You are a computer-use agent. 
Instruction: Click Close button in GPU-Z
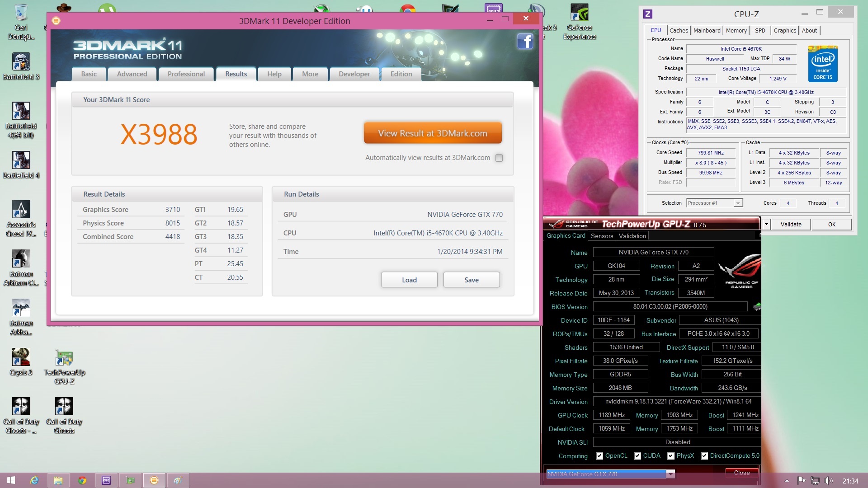pos(742,473)
